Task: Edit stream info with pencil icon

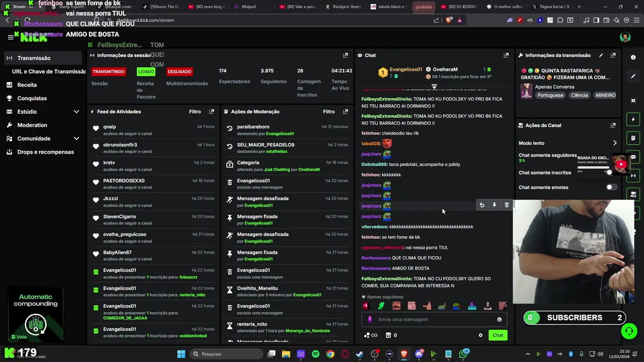Action: click(601, 55)
